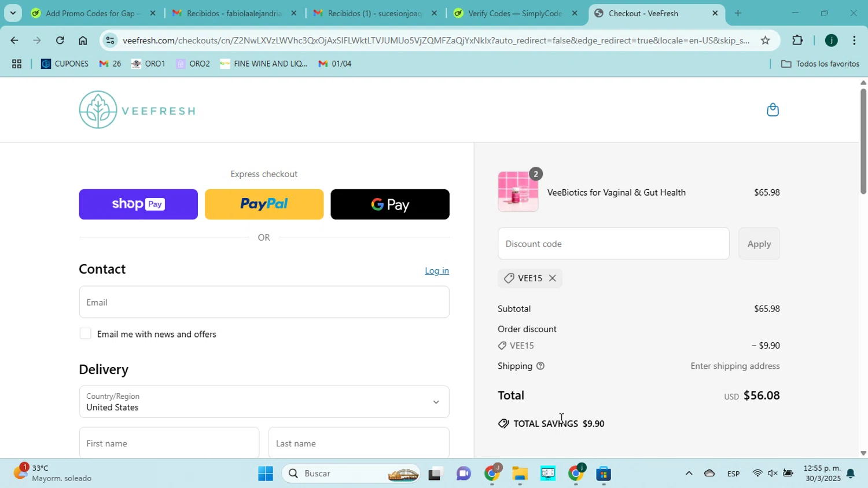Pay with Shop Pay express checkout
Viewport: 868px width, 488px height.
coord(138,204)
